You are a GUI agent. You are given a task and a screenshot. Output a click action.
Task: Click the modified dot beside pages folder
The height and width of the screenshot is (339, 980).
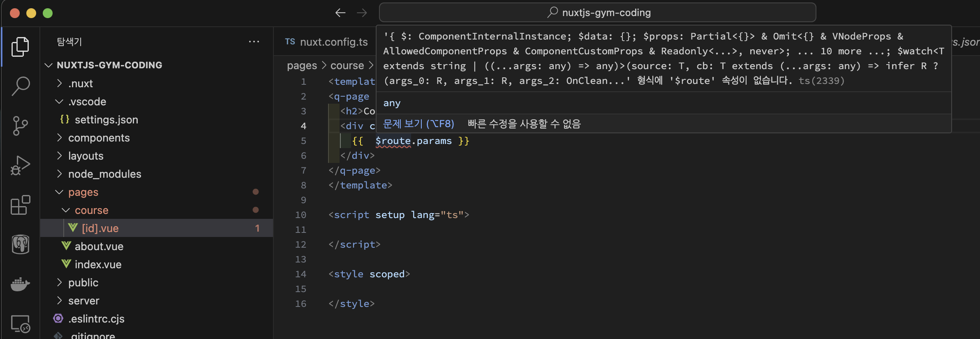256,192
